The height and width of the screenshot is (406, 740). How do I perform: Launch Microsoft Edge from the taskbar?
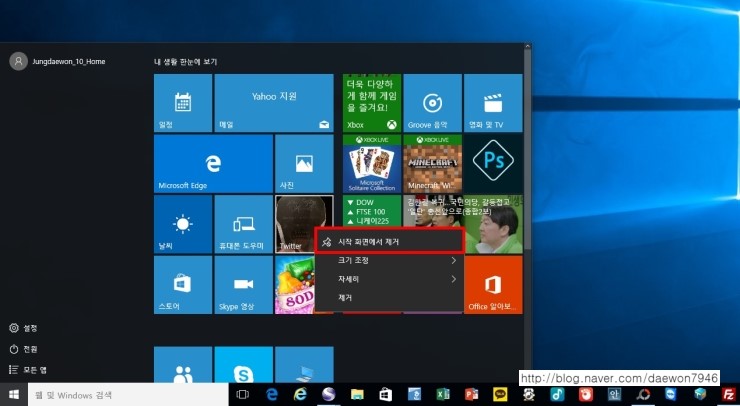click(272, 395)
